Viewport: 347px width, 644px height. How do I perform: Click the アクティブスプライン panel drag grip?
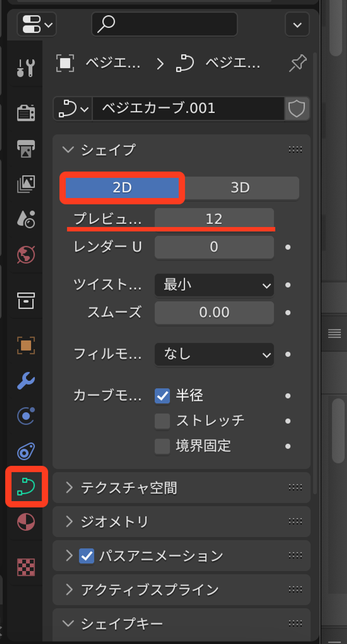coord(295,589)
